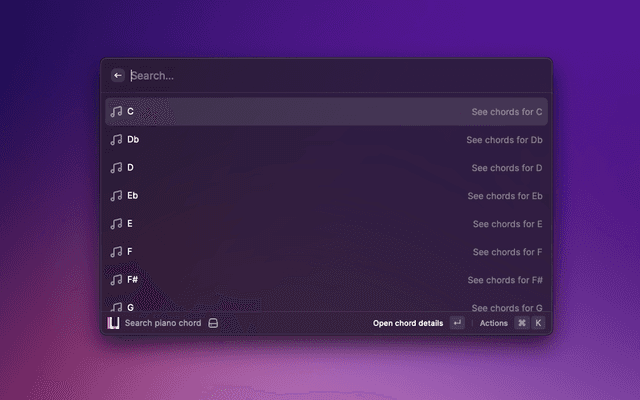This screenshot has height=400, width=640.
Task: Click the small icon after 'Search piano chord'
Action: click(x=213, y=323)
